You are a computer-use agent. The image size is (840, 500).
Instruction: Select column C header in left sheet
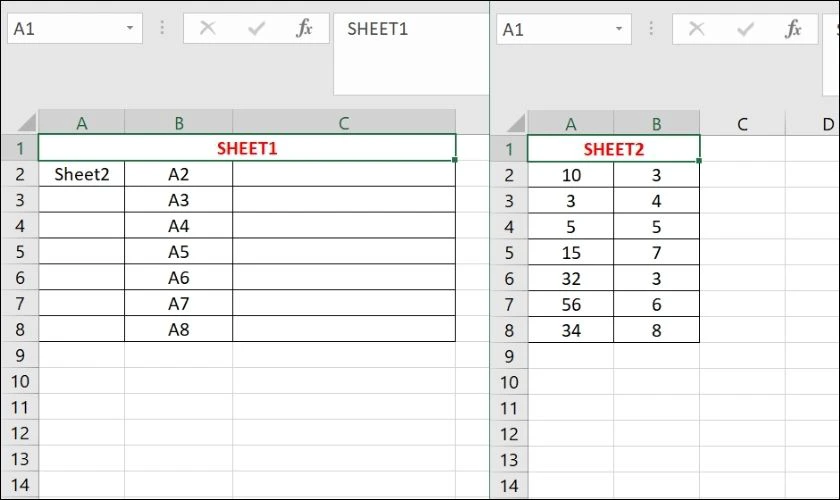(344, 123)
